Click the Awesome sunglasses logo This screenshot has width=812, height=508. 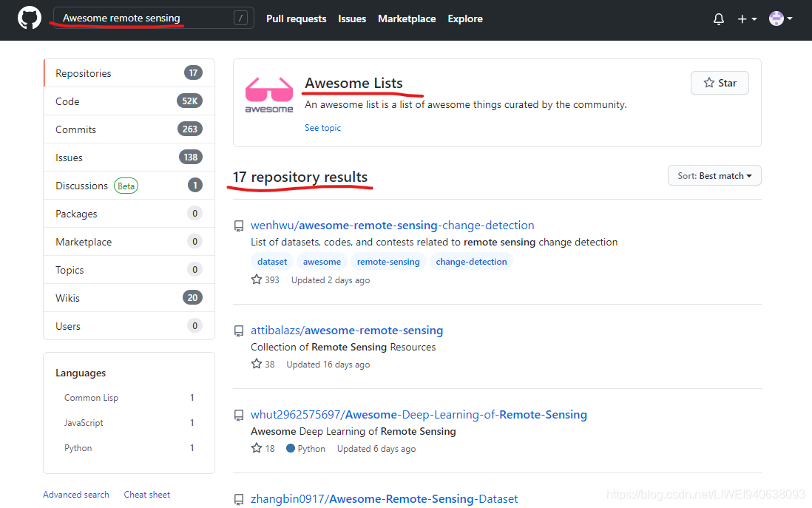[x=268, y=95]
